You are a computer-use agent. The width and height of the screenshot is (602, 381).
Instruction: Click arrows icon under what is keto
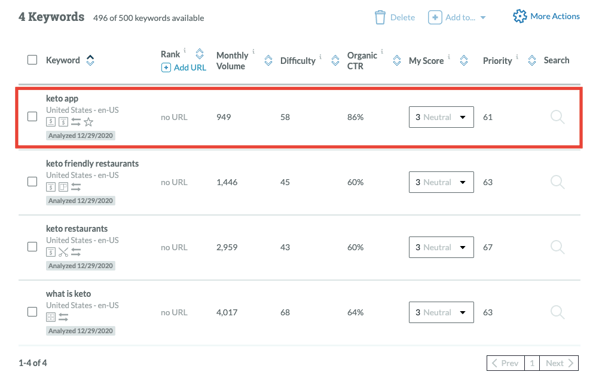coord(63,317)
